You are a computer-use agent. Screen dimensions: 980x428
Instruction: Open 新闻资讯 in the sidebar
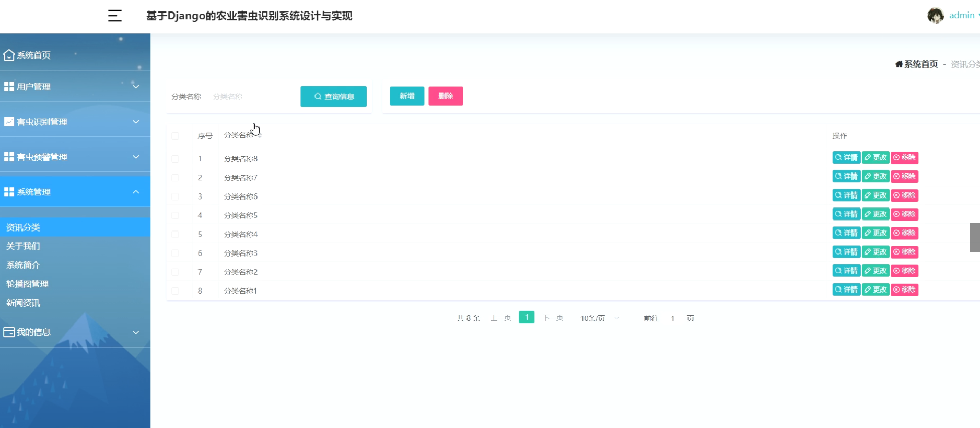pyautogui.click(x=75, y=303)
